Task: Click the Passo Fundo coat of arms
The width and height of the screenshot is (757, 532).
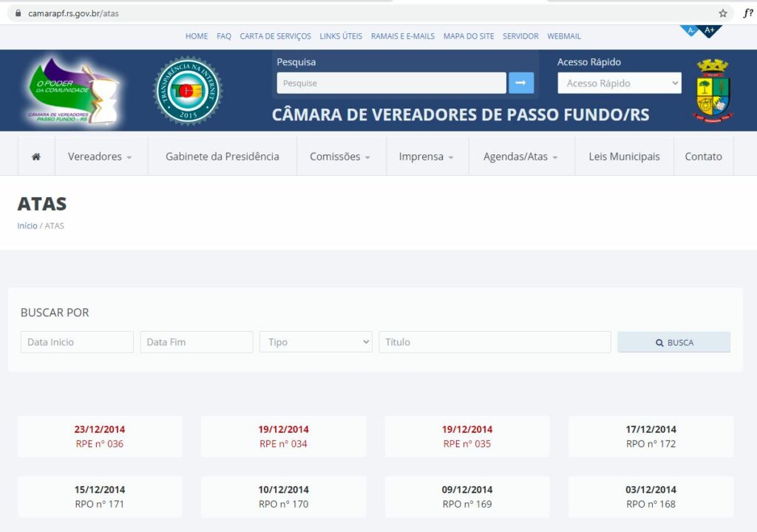Action: [x=713, y=91]
